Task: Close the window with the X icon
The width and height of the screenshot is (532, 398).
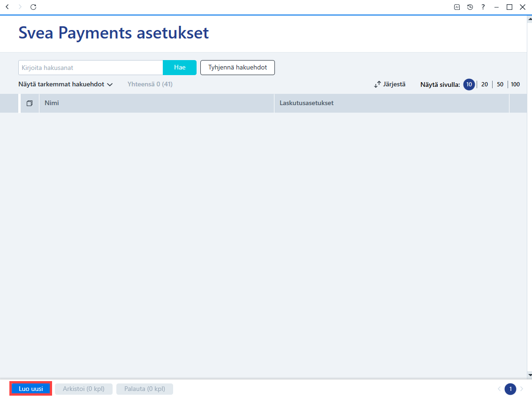Action: (x=523, y=7)
